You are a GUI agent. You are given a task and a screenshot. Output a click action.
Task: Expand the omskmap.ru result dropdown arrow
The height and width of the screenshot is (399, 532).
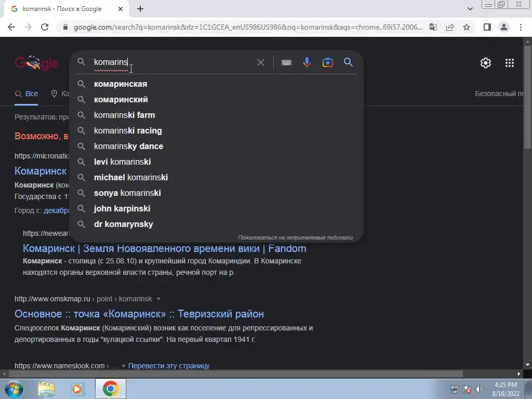158,299
